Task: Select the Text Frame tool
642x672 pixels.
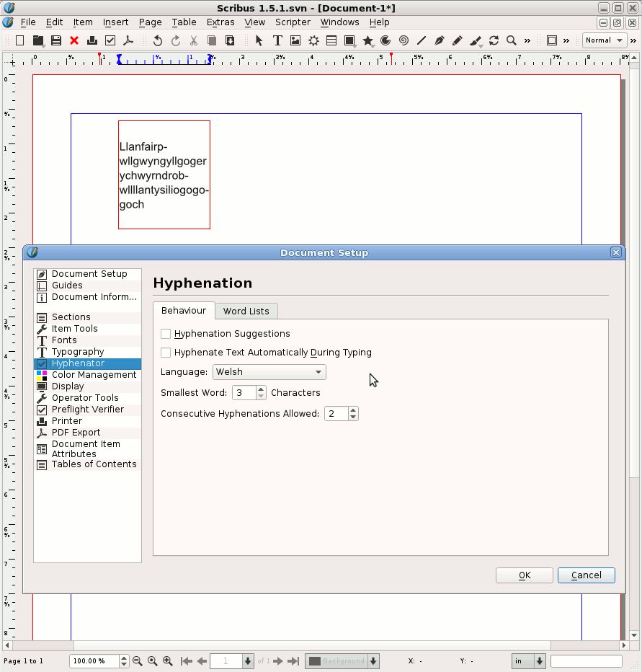Action: [x=277, y=40]
